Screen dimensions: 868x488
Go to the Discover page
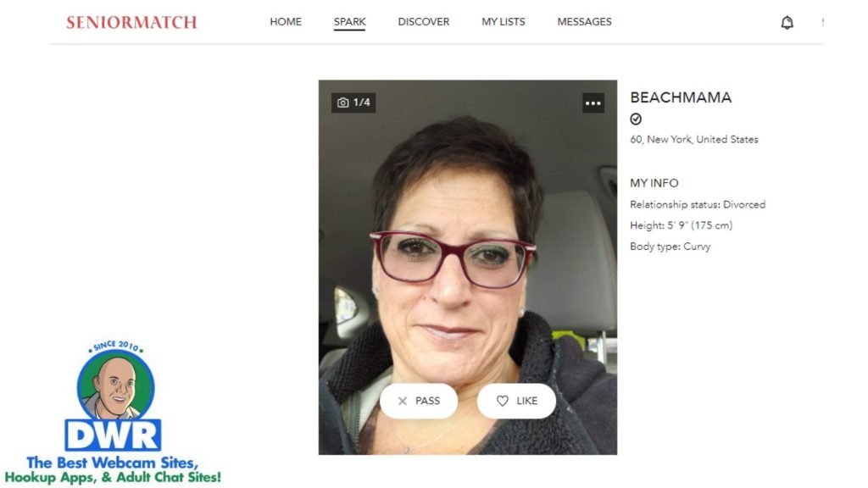(x=424, y=21)
